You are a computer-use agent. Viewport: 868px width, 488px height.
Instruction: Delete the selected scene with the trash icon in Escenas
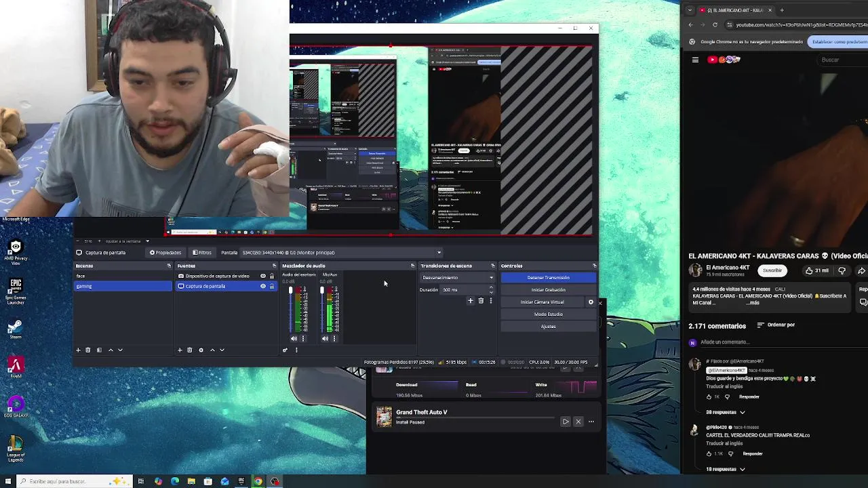coord(87,350)
